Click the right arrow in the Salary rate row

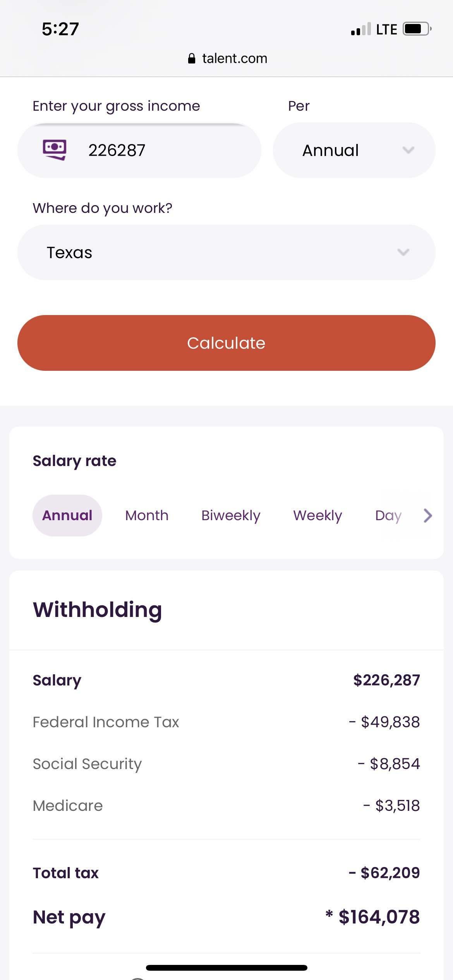point(427,516)
